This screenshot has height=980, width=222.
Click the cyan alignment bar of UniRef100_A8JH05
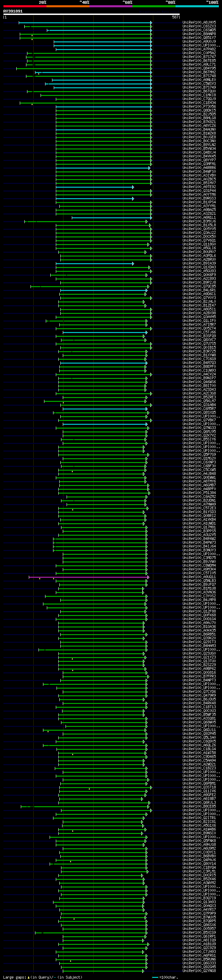click(x=85, y=23)
